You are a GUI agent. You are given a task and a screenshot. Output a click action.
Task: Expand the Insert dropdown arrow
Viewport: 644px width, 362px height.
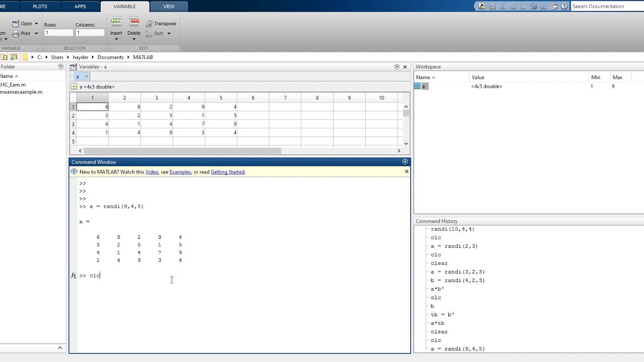(x=116, y=39)
